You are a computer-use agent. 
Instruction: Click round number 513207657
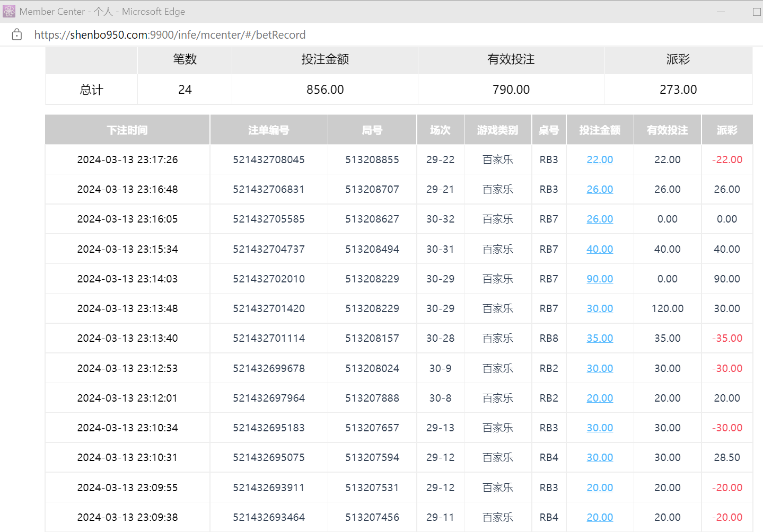pyautogui.click(x=372, y=428)
